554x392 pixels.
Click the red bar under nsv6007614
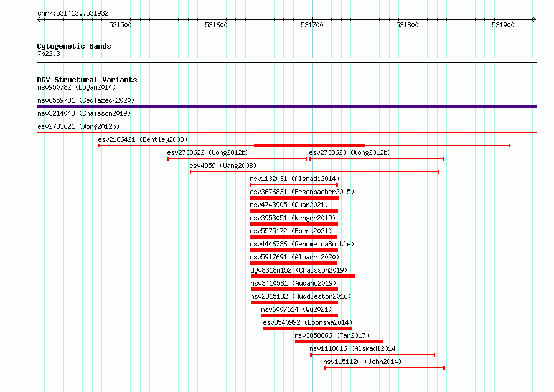coord(299,315)
